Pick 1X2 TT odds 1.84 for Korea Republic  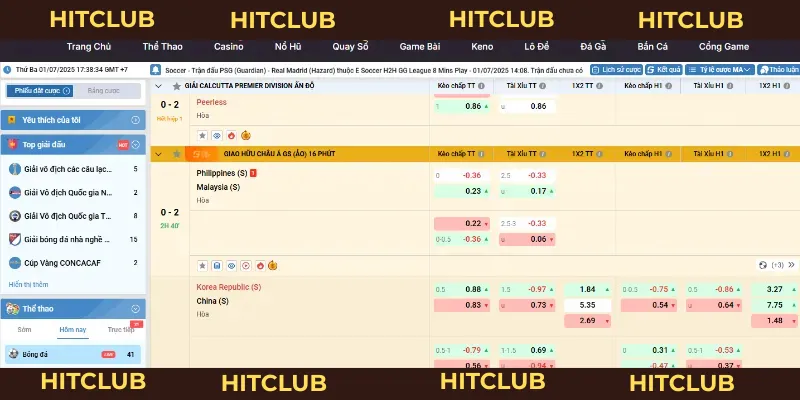587,289
